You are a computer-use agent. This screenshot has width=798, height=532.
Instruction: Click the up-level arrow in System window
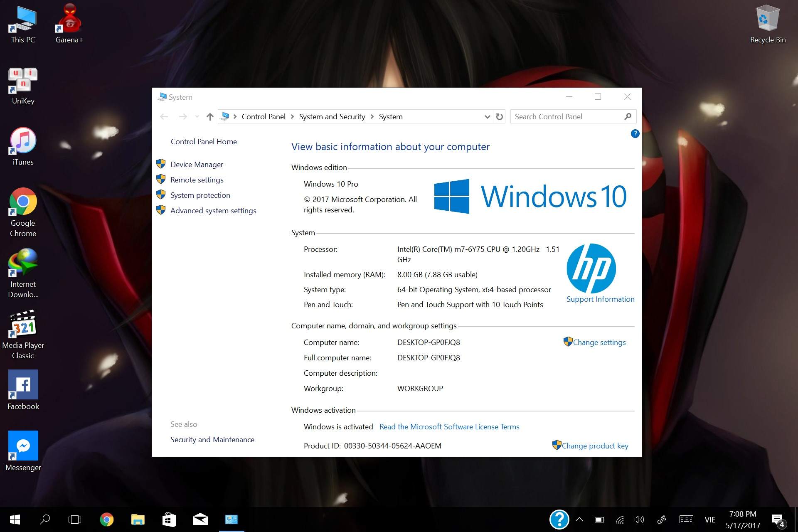click(210, 117)
